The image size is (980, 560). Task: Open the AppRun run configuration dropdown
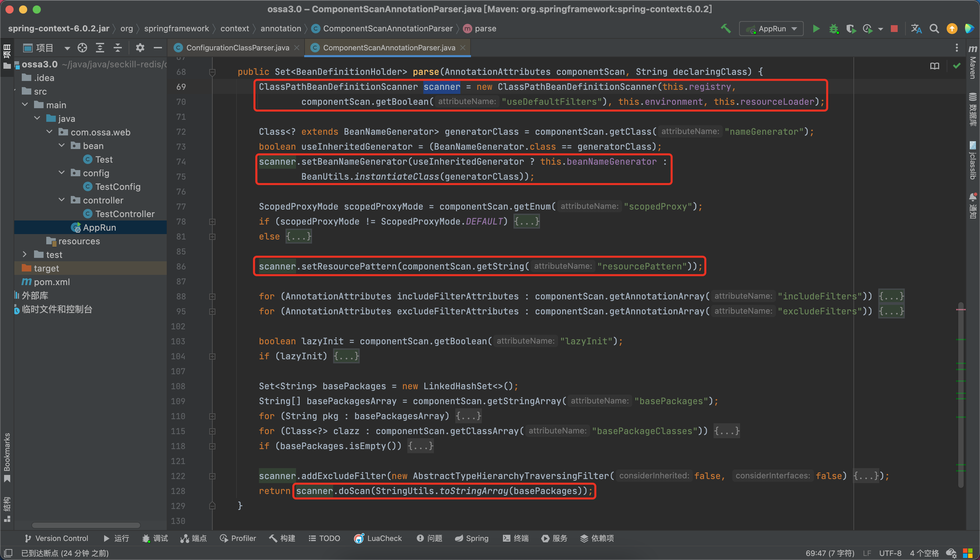(x=771, y=29)
